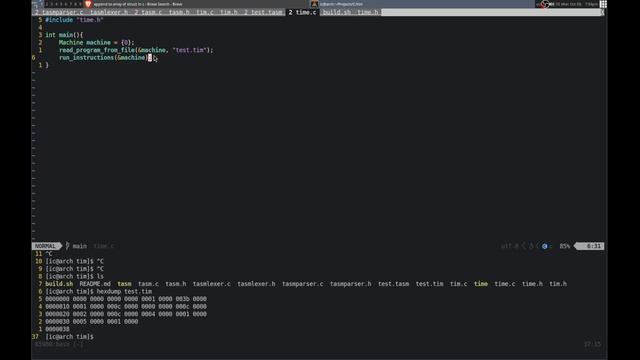Switch to the tasmlexer.h buffer tab
The image size is (640, 360).
(109, 12)
